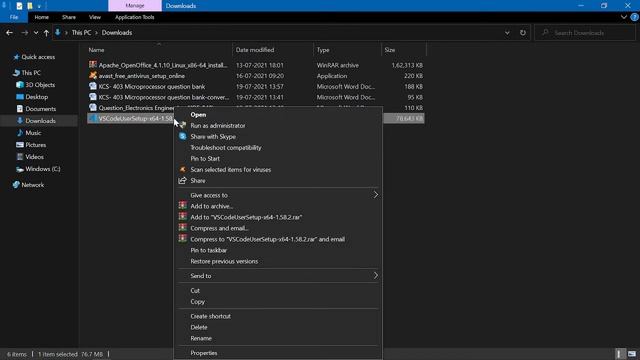Image resolution: width=640 pixels, height=360 pixels.
Task: Open the recent locations dropdown arrow
Action: (x=36, y=33)
